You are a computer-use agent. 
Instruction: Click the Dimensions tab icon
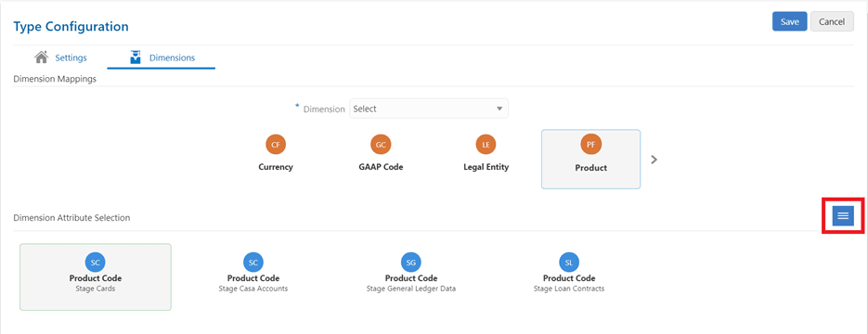point(136,57)
